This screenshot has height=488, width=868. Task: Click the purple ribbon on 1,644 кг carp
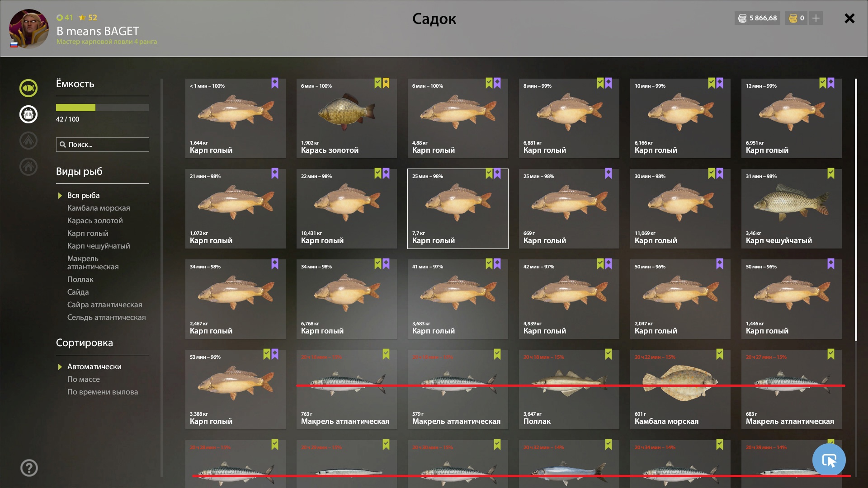[x=275, y=83]
